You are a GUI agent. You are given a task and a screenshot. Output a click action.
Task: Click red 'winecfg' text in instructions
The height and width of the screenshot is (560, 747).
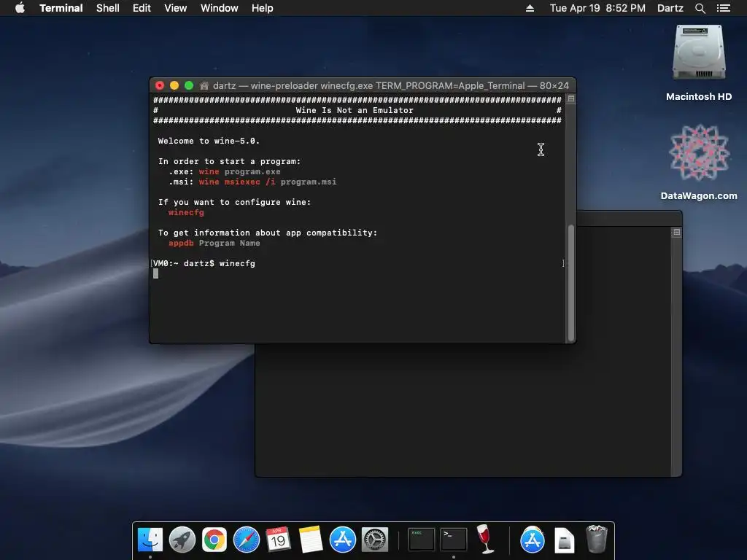tap(186, 212)
